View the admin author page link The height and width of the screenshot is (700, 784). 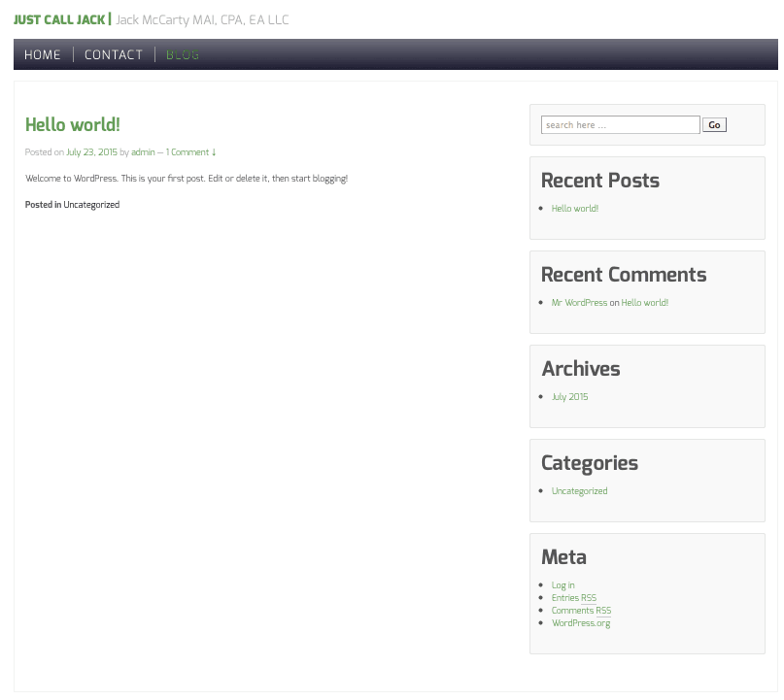point(143,152)
